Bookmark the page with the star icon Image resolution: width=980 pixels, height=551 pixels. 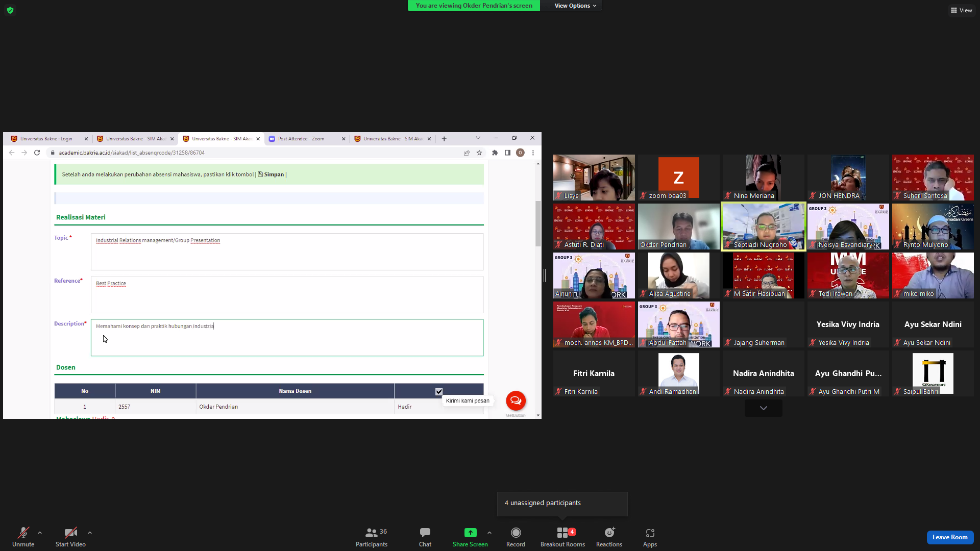pos(479,153)
